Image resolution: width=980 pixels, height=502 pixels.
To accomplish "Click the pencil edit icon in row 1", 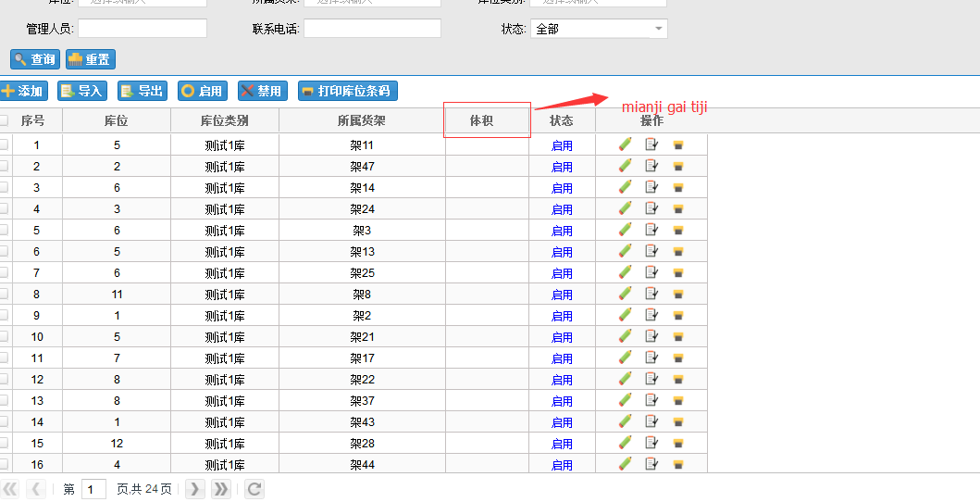I will [x=626, y=144].
